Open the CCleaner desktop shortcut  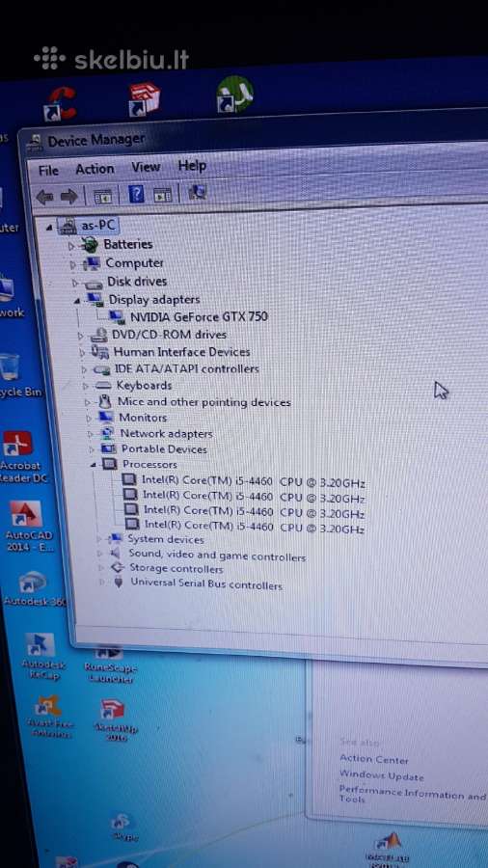pos(61,103)
